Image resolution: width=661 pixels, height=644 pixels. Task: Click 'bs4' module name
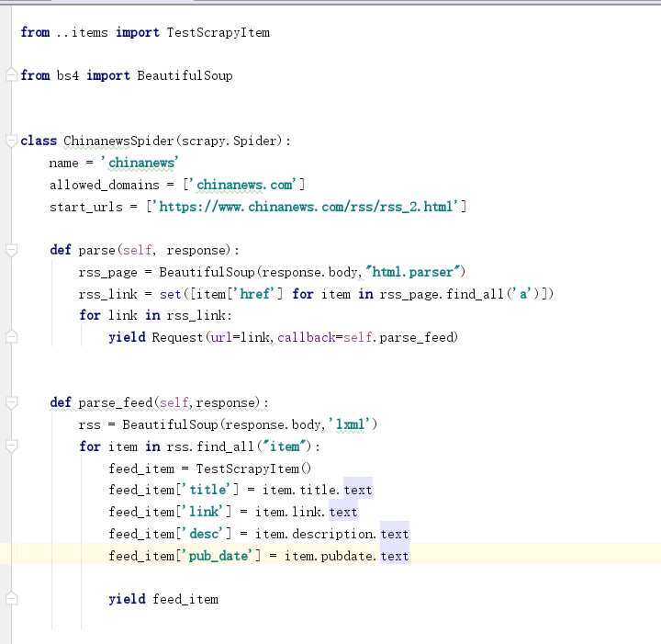68,75
